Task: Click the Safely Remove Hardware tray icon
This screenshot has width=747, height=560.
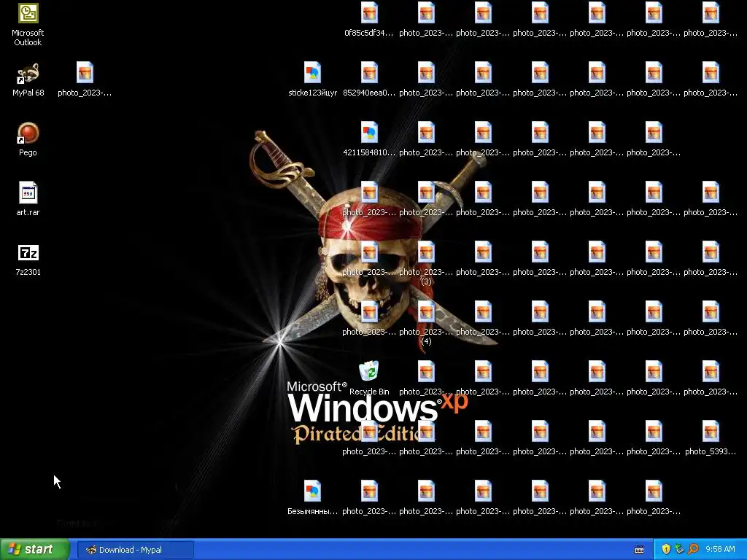Action: tap(679, 549)
